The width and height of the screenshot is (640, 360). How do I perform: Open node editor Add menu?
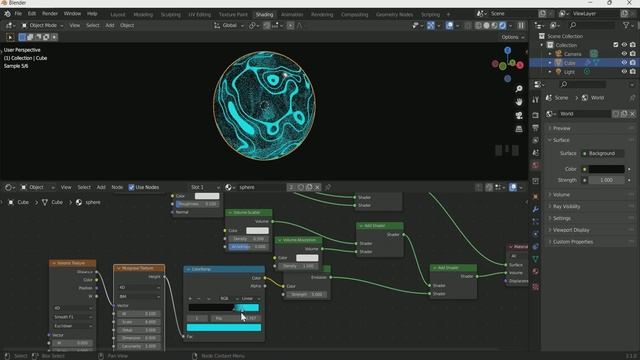[101, 187]
